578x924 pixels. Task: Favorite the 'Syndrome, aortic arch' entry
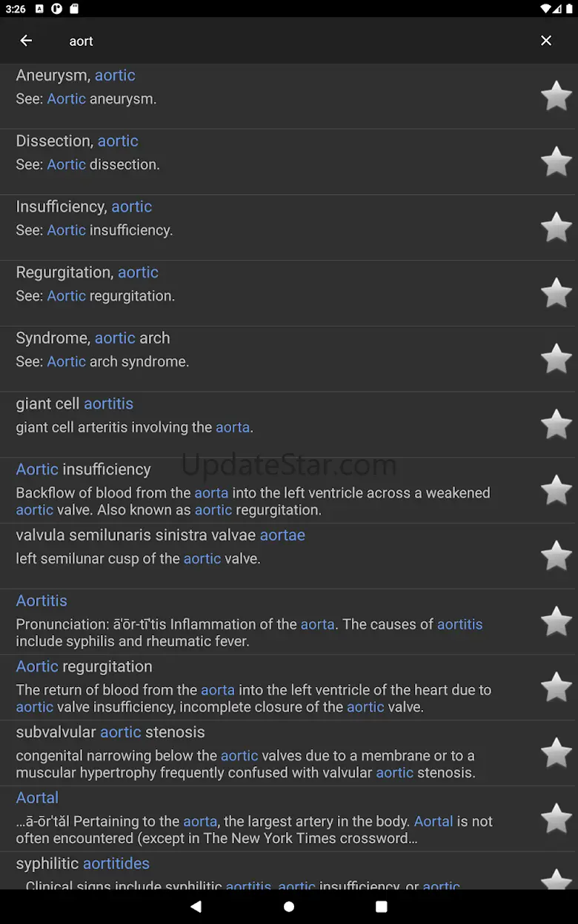556,358
